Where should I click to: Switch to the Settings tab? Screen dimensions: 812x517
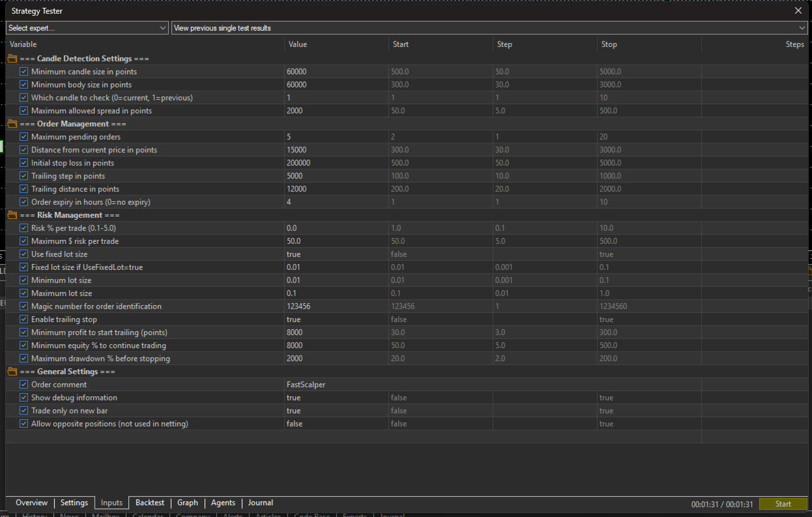pyautogui.click(x=74, y=503)
